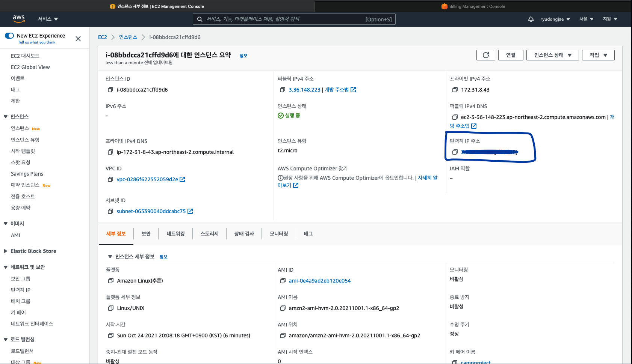Open the subnet-065390040ddcabc75 link
Viewport: 632px width, 364px height.
(151, 211)
